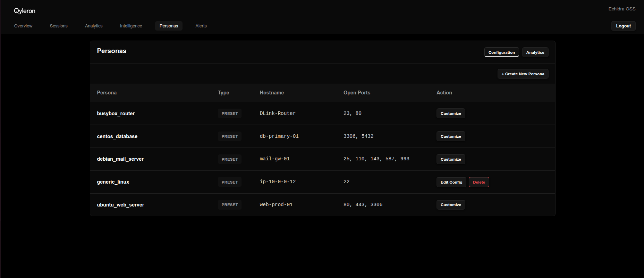Open the Overview tab
This screenshot has width=644, height=278.
coord(23,26)
